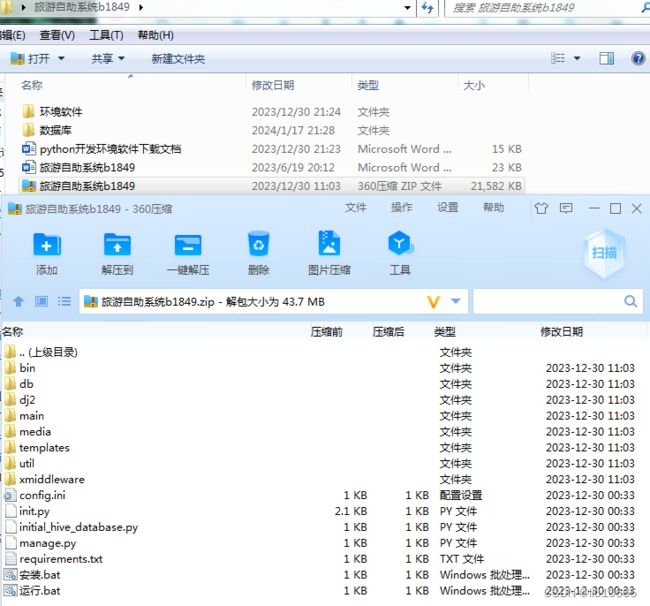Switch to icon view in 360压缩
The height and width of the screenshot is (606, 650).
[x=41, y=301]
